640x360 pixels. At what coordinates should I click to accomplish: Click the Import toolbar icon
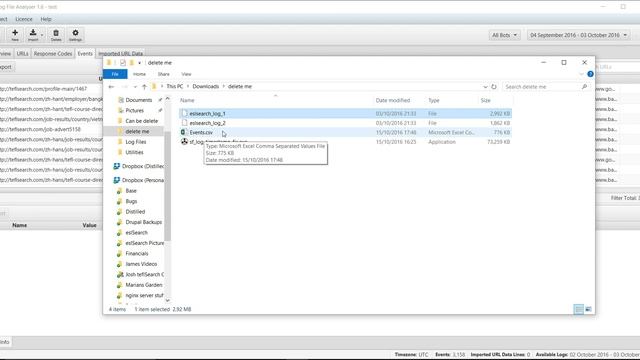pos(33,35)
